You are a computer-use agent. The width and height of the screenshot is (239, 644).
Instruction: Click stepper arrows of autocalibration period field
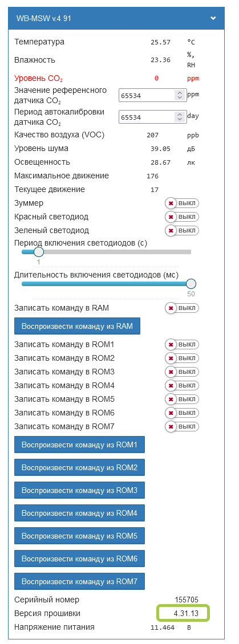(x=180, y=117)
